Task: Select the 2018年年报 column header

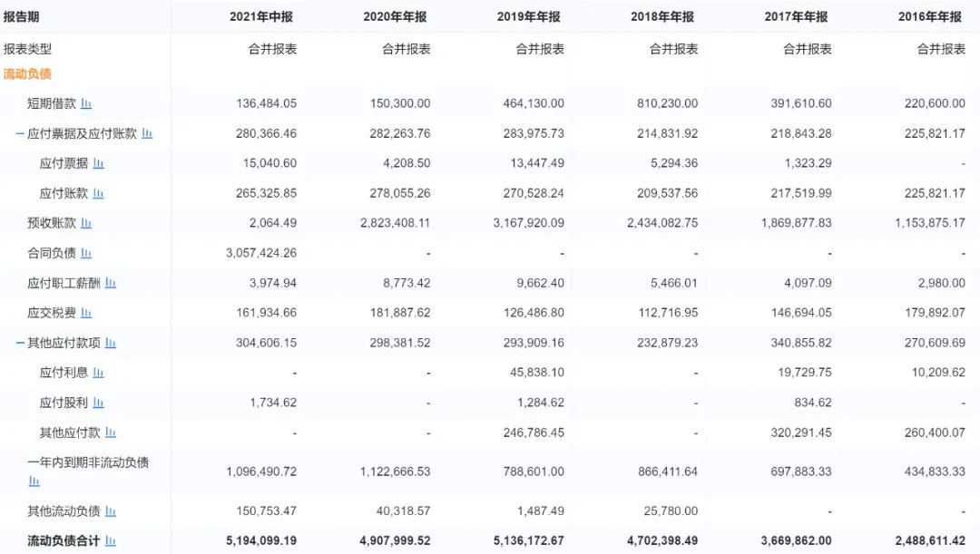Action: click(x=663, y=16)
